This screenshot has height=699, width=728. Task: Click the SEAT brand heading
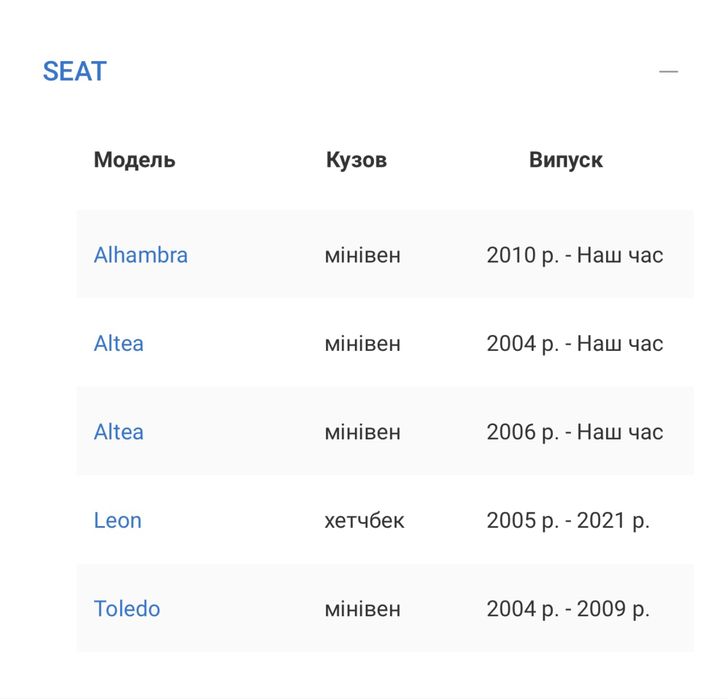pos(75,72)
